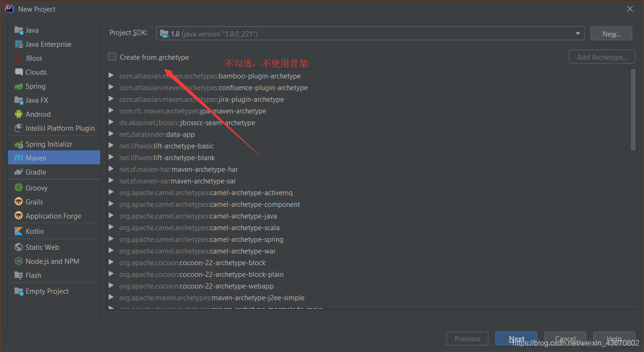Image resolution: width=644 pixels, height=352 pixels.
Task: Click the Spring Initializr icon
Action: point(19,144)
